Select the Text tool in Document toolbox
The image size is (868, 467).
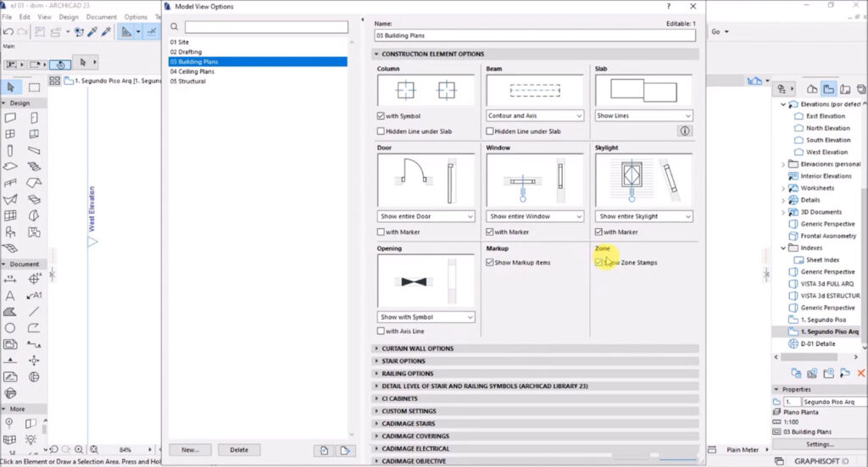[11, 296]
